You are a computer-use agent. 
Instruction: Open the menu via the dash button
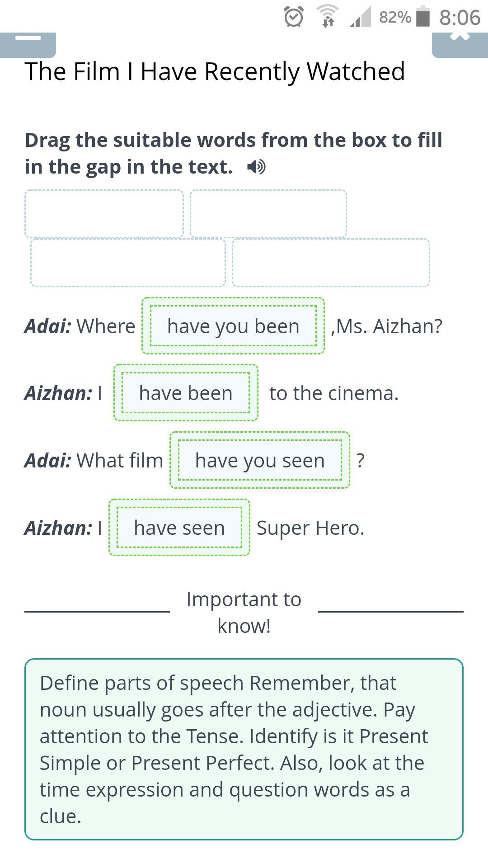point(28,45)
